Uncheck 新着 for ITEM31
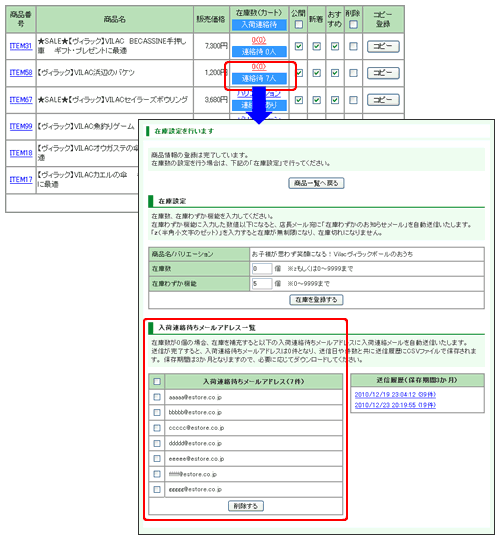The image size is (500, 540). pyautogui.click(x=317, y=46)
